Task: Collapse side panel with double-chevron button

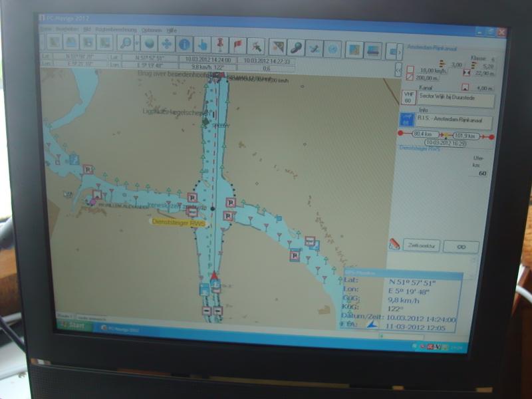Action: coord(398,68)
